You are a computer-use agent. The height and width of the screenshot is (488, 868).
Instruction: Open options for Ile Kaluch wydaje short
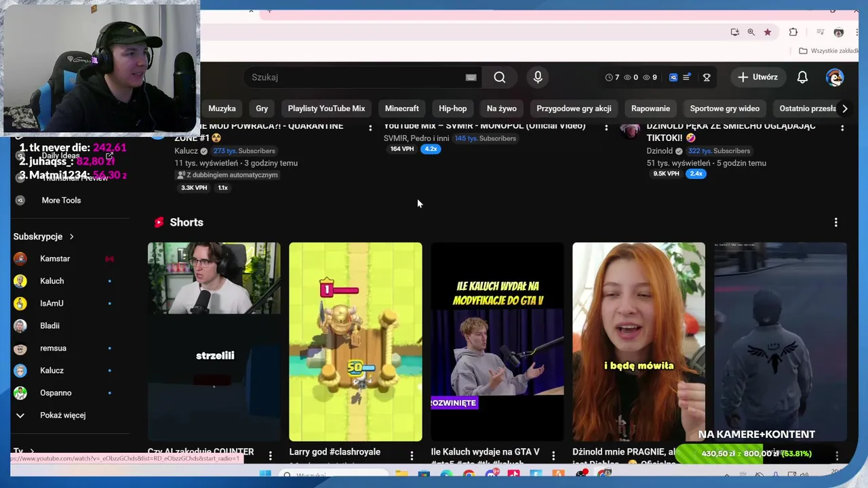point(553,455)
